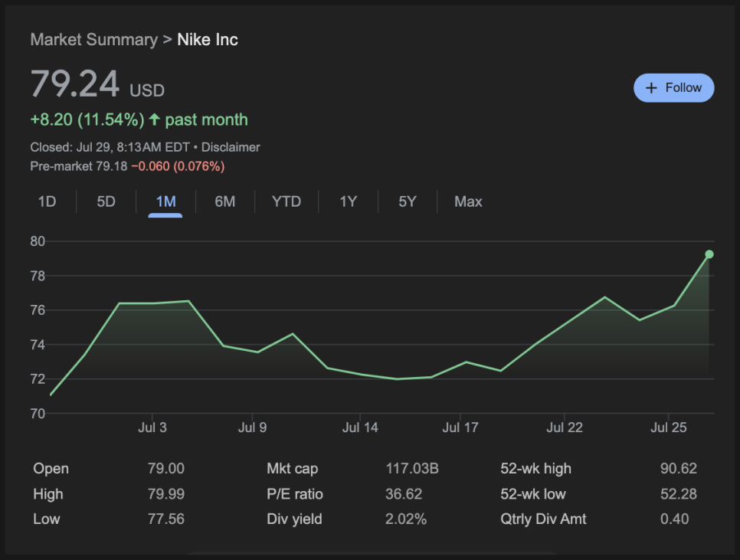Click the Mkt cap value 117.03B
The width and height of the screenshot is (740, 560).
pos(412,469)
